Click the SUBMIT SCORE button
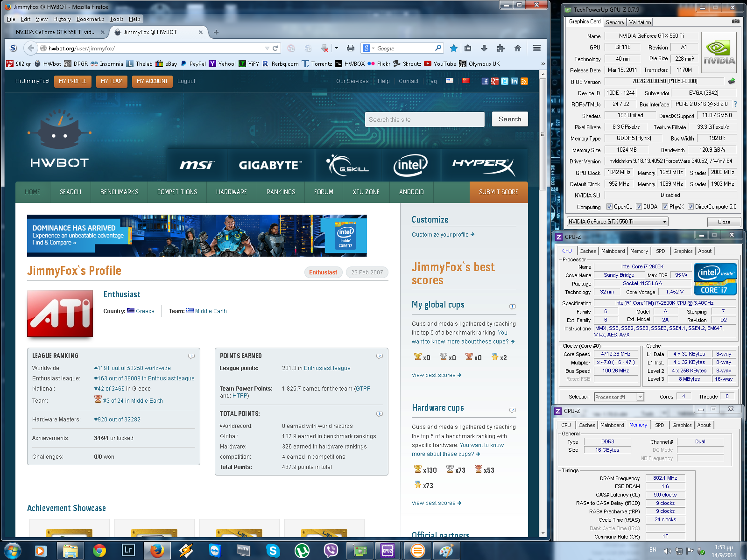 pyautogui.click(x=499, y=192)
